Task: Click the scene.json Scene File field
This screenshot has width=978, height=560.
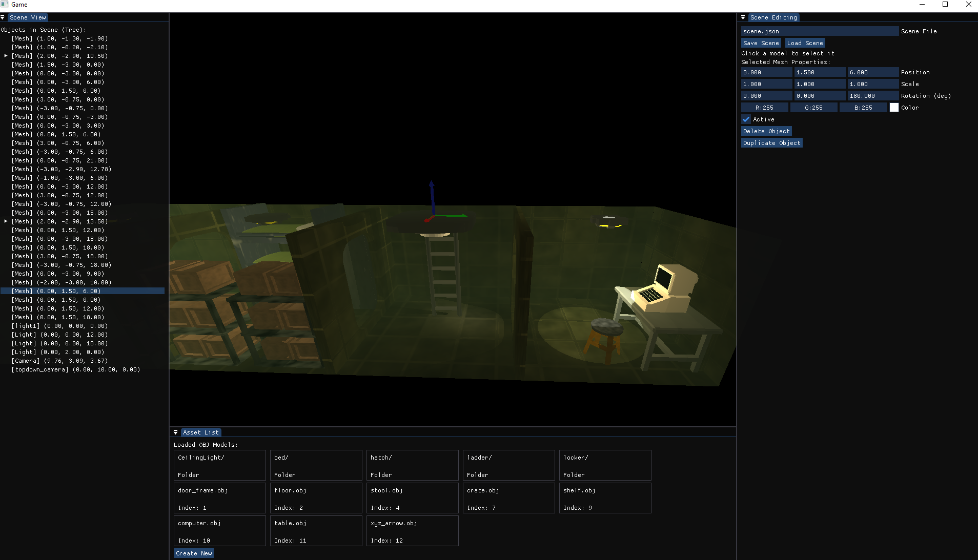Action: click(819, 31)
